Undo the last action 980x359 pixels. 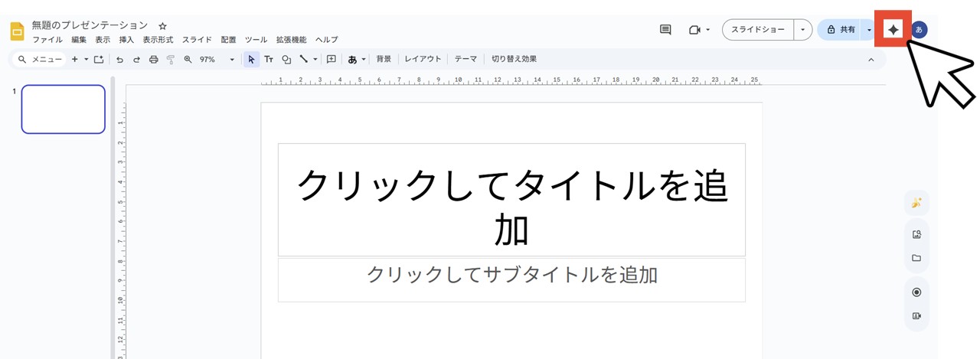point(119,59)
